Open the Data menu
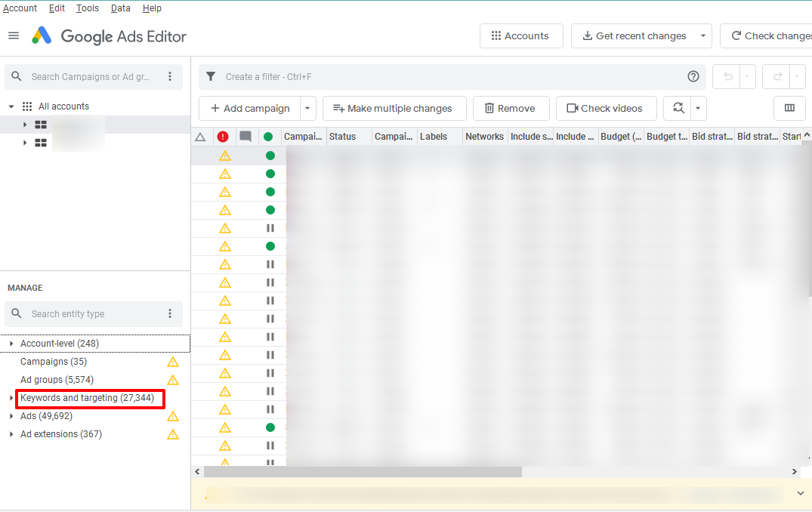This screenshot has height=512, width=812. click(121, 8)
